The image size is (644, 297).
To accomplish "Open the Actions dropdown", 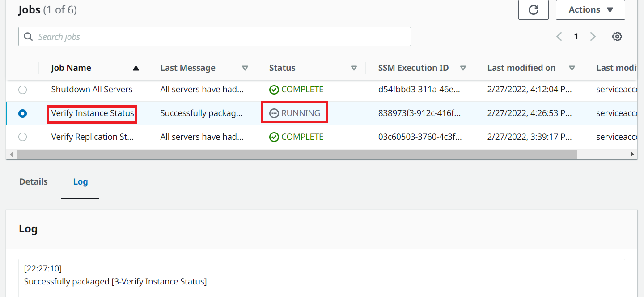I will pyautogui.click(x=590, y=10).
